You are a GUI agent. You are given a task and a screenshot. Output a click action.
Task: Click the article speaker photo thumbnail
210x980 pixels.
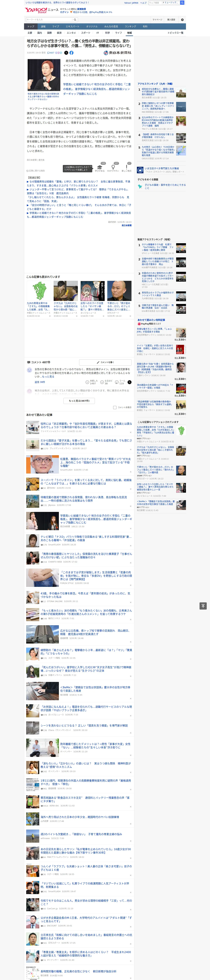coord(44,75)
